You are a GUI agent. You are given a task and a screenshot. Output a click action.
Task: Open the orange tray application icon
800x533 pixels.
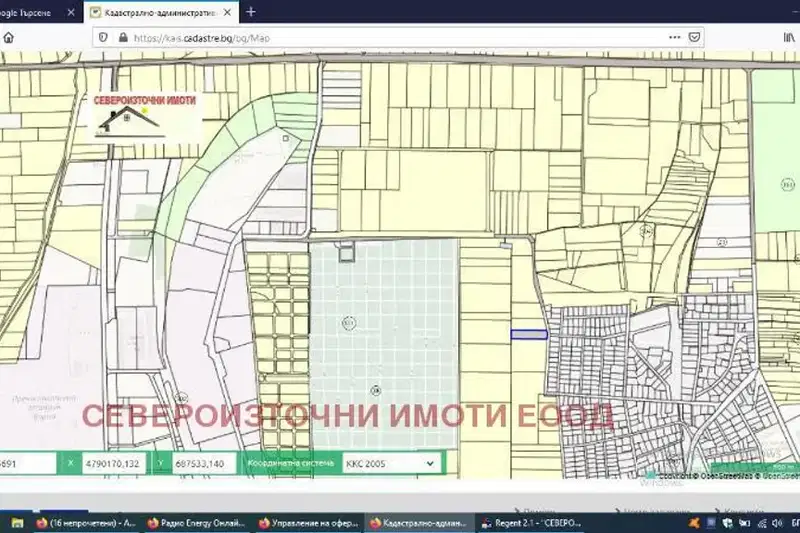694,523
